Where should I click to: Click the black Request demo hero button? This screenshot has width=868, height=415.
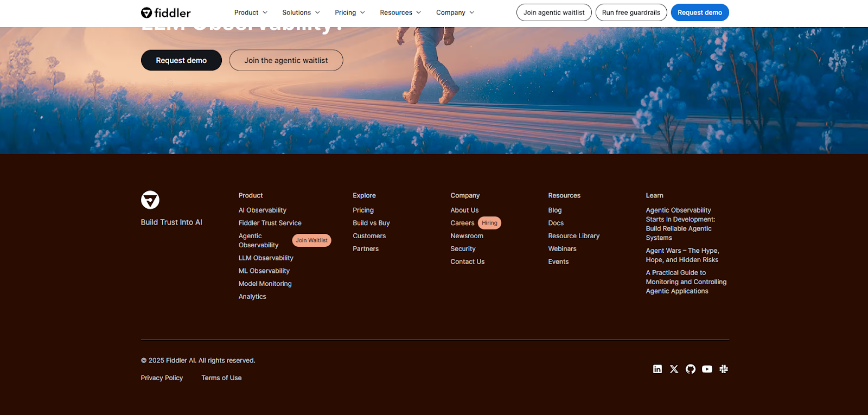point(181,60)
